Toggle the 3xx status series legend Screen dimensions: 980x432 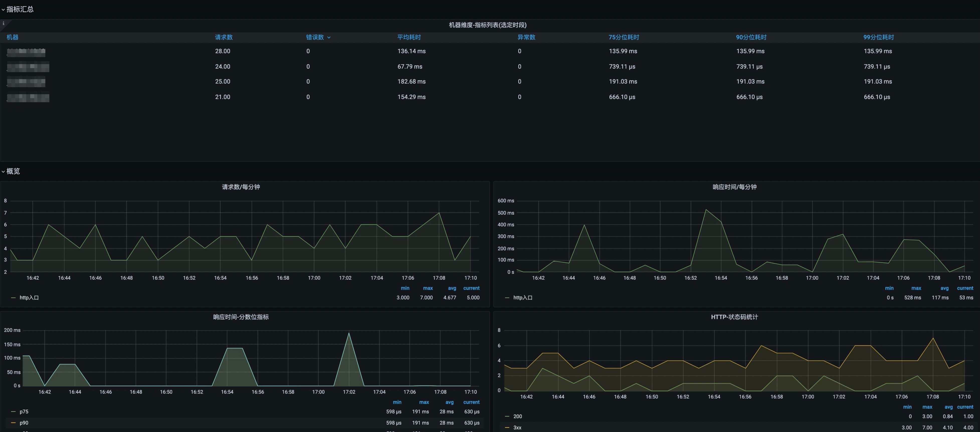point(517,427)
